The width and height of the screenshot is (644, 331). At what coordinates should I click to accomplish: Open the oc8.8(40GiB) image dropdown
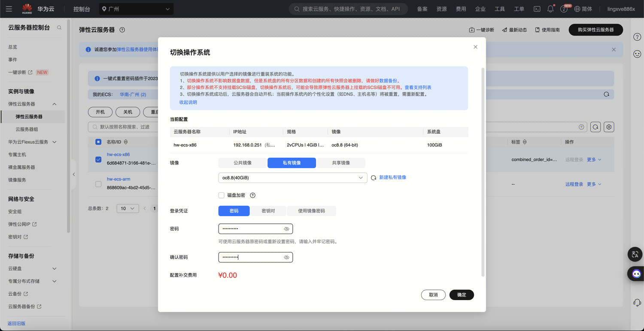pyautogui.click(x=293, y=178)
